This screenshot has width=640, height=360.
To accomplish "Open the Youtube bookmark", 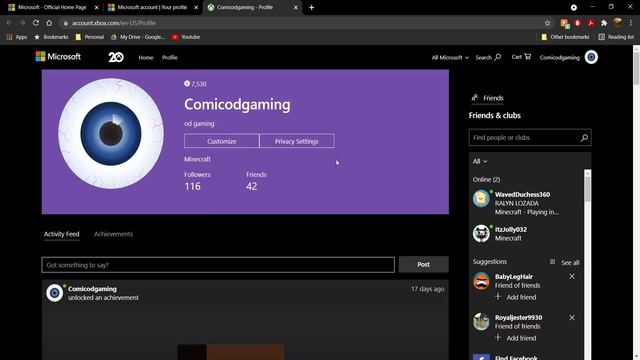I will pos(186,37).
